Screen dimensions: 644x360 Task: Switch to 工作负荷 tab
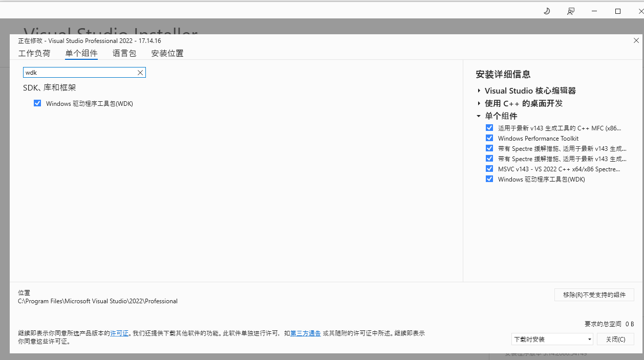[34, 53]
